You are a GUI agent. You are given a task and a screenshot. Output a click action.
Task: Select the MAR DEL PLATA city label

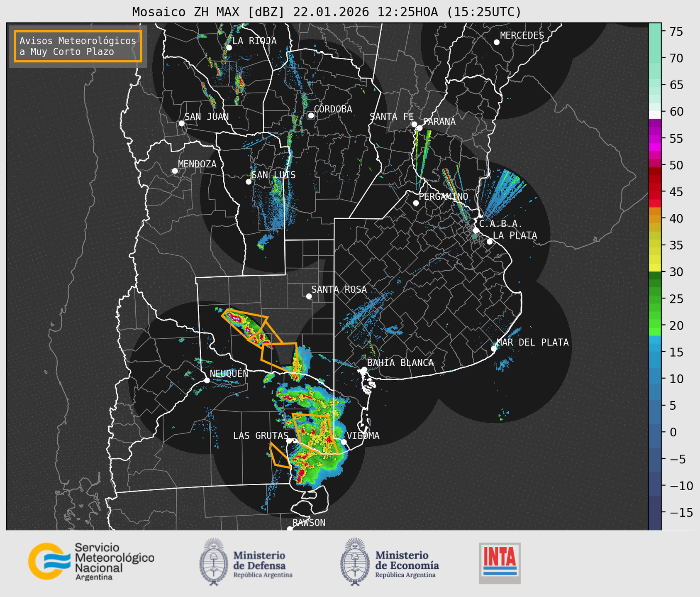[x=532, y=343]
